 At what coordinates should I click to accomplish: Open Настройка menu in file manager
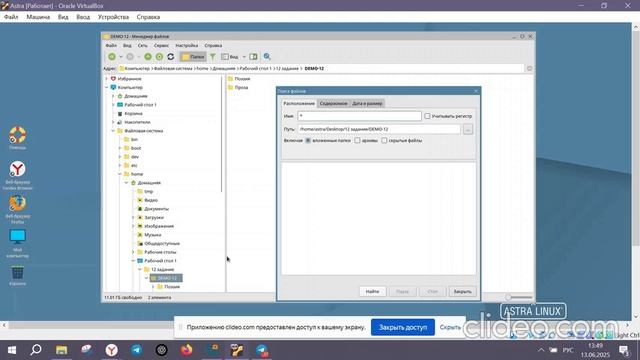(x=187, y=45)
